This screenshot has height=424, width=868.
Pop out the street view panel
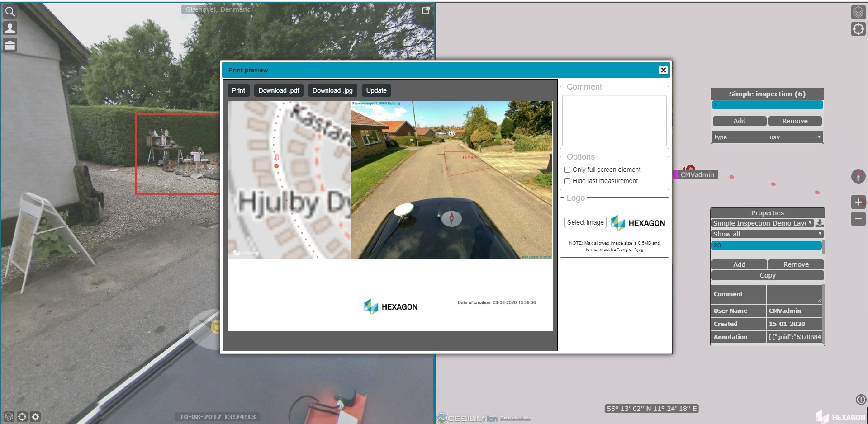[426, 10]
